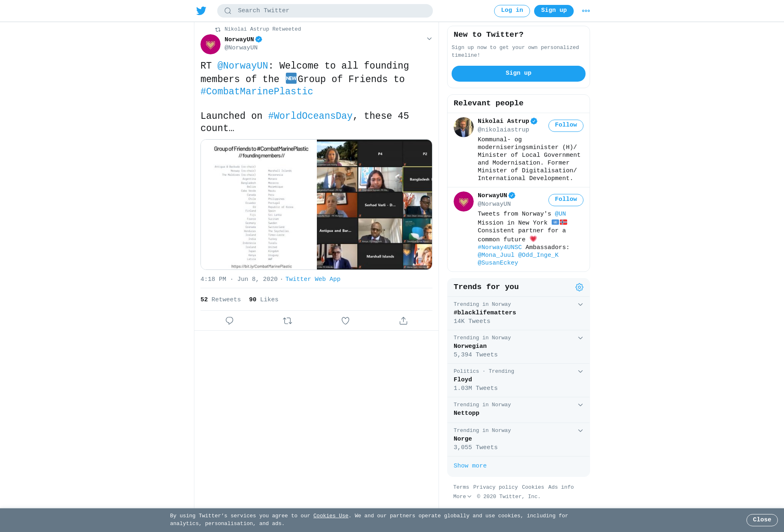Image resolution: width=784 pixels, height=532 pixels.
Task: Follow Nikolai Astrup
Action: [566, 125]
